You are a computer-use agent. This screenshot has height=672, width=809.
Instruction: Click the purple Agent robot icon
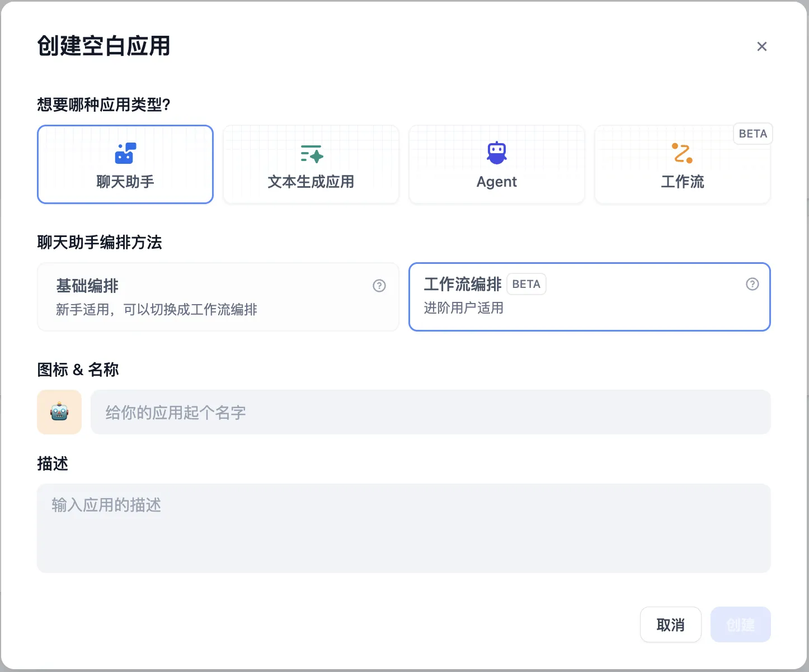tap(497, 153)
